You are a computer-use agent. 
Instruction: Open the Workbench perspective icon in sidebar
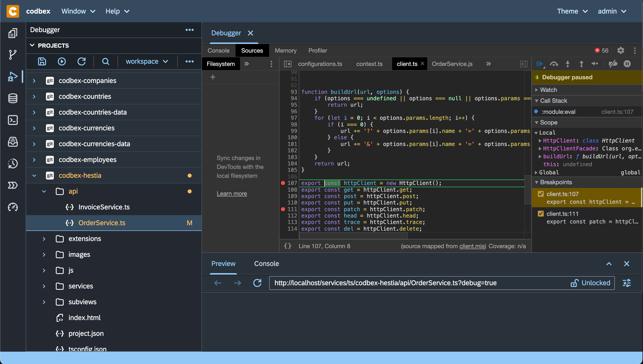13,33
